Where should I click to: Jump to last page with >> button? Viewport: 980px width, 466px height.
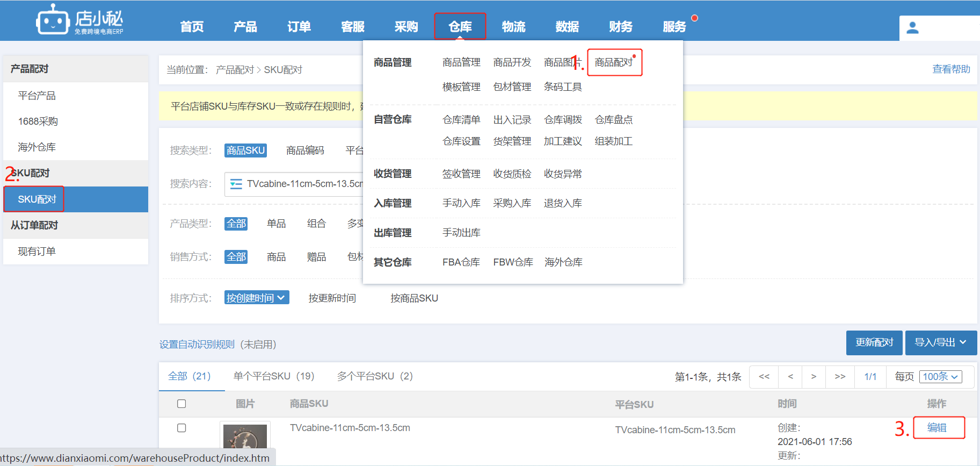click(840, 377)
